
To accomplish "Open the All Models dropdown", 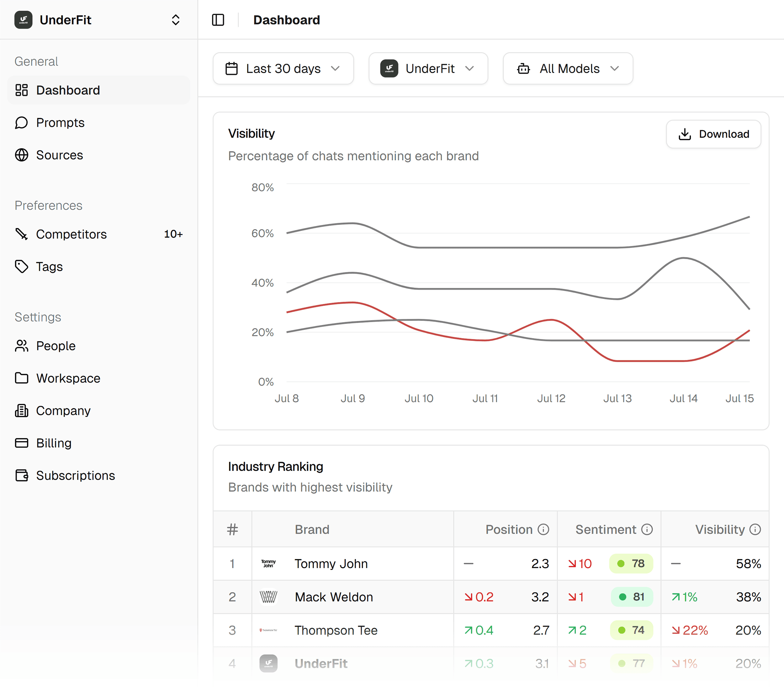I will [568, 69].
